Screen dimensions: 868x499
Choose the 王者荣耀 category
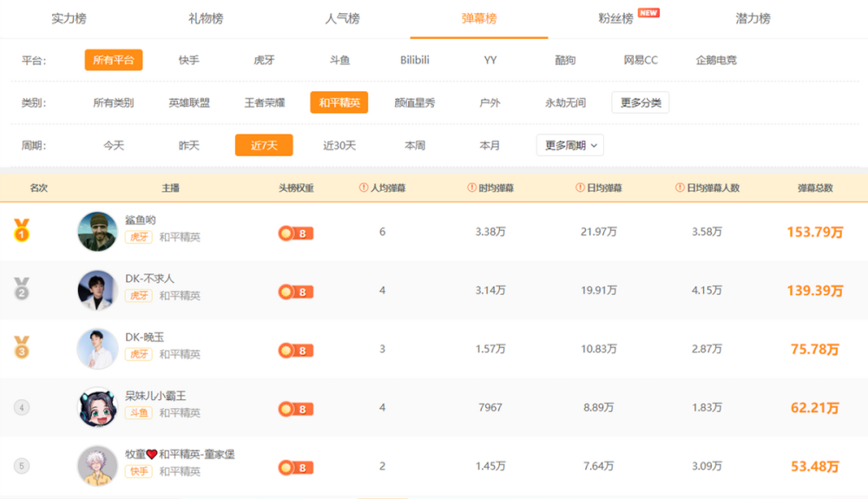coord(264,102)
